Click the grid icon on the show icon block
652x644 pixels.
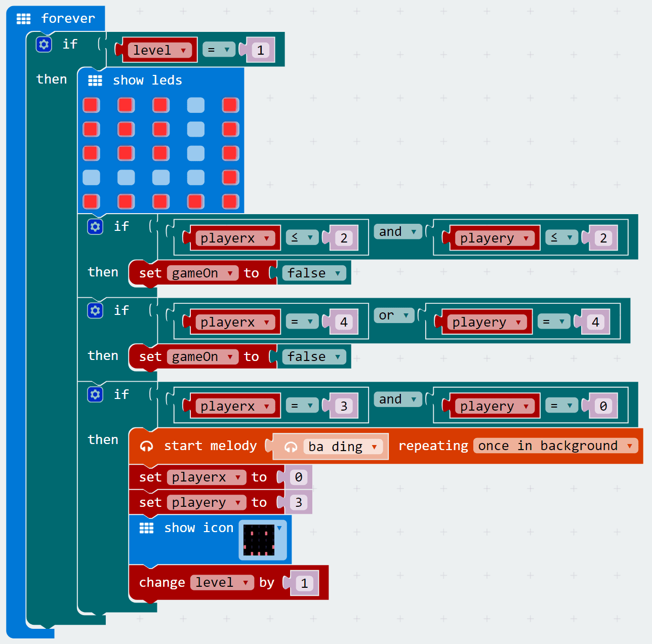[x=146, y=528]
